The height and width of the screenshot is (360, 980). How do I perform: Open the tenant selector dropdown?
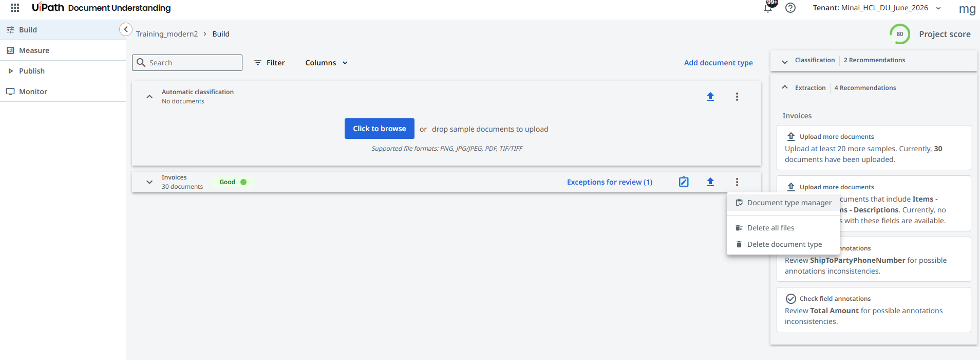click(x=877, y=8)
